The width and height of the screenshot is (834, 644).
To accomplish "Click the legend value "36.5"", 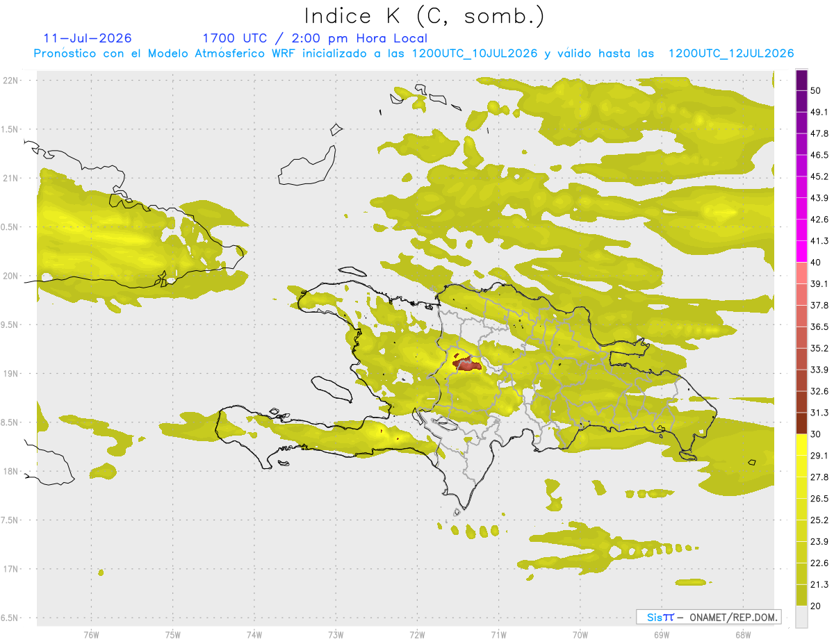I will point(819,327).
